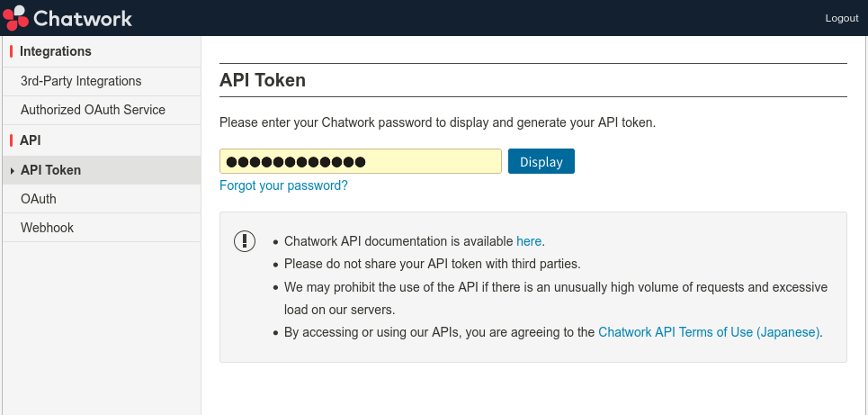Click the password instruction text above the field
The width and height of the screenshot is (868, 415).
tap(437, 122)
